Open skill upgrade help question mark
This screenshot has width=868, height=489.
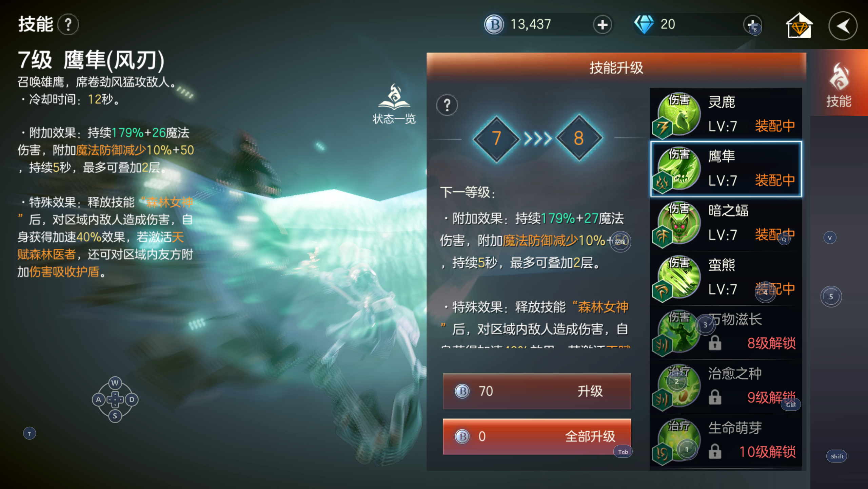pos(447,105)
